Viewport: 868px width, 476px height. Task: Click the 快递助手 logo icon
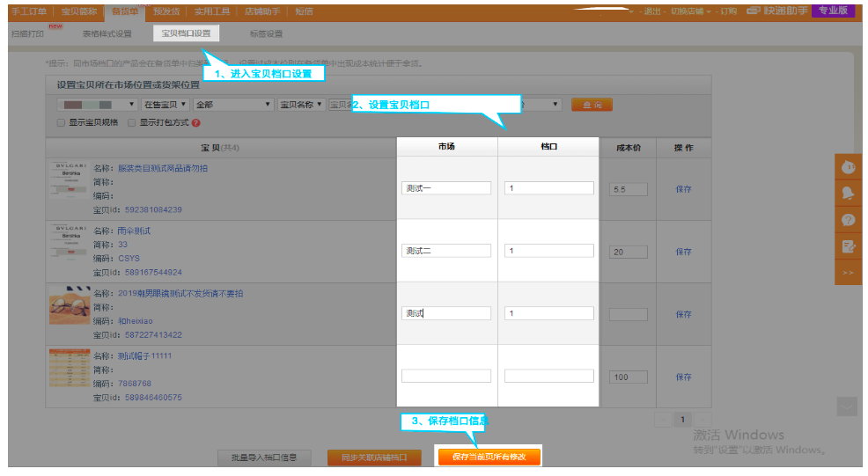754,11
